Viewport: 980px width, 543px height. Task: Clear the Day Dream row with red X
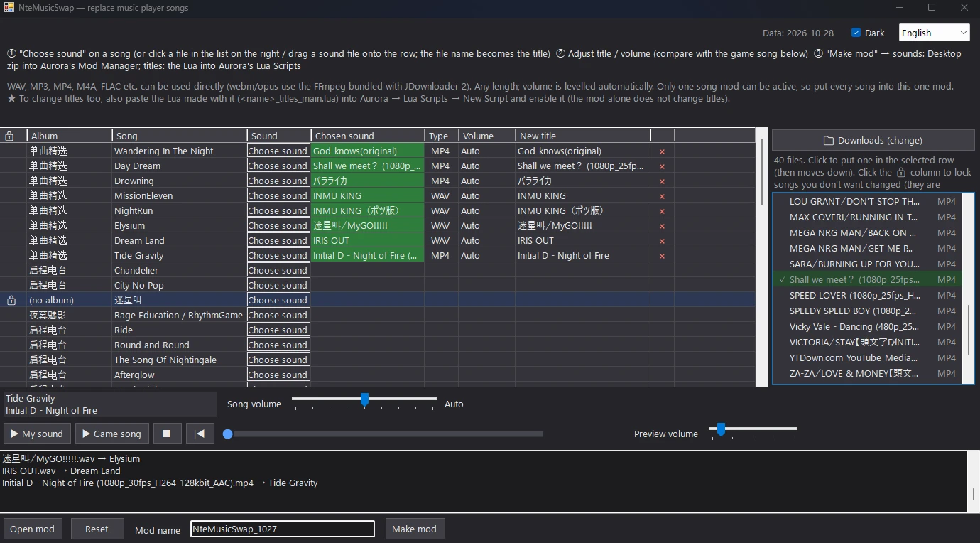click(662, 166)
